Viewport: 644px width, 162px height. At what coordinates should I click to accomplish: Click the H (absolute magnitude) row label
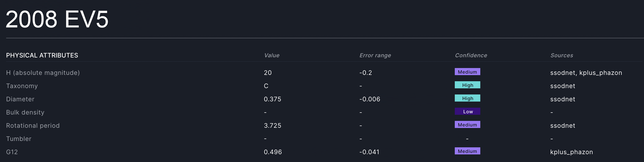point(43,73)
